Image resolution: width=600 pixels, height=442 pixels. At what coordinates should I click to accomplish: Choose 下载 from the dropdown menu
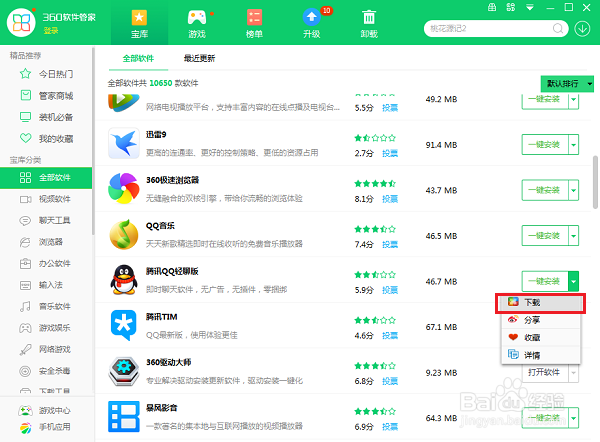[x=541, y=302]
